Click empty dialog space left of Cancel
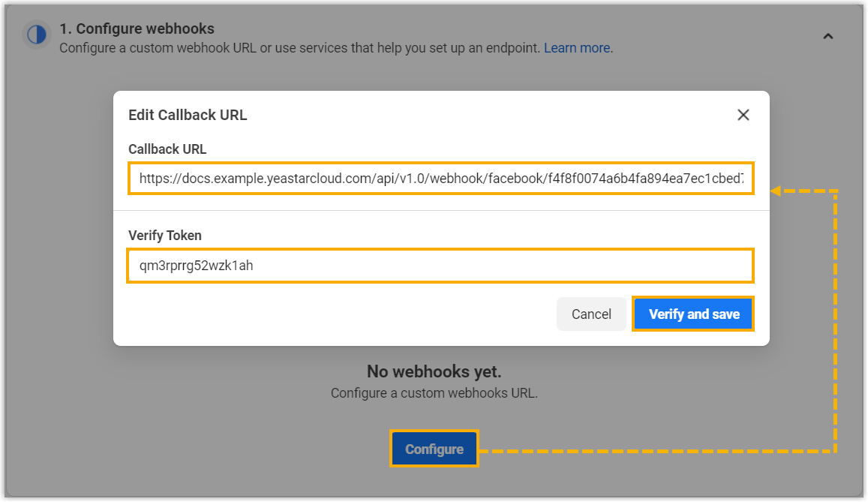The height and width of the screenshot is (502, 868). click(x=338, y=314)
